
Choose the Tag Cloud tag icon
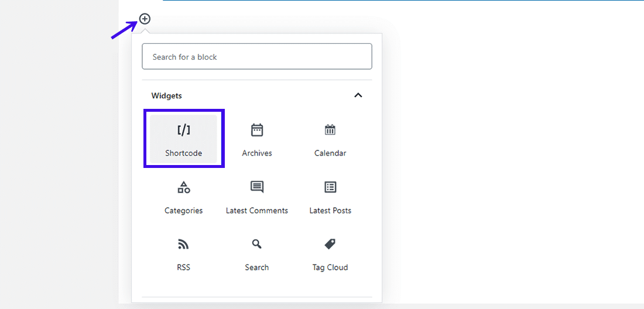[330, 244]
